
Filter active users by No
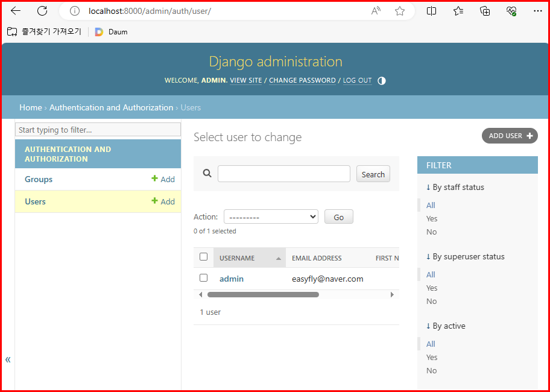(431, 371)
